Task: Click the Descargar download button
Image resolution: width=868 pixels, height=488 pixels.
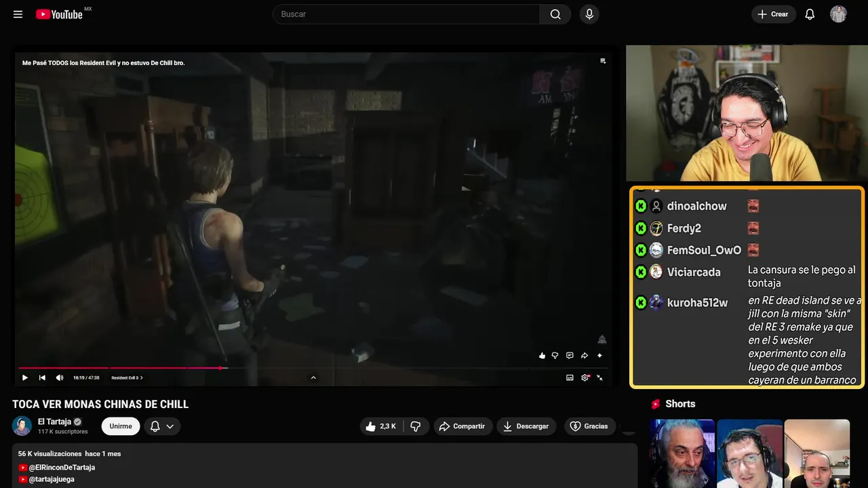Action: tap(526, 426)
